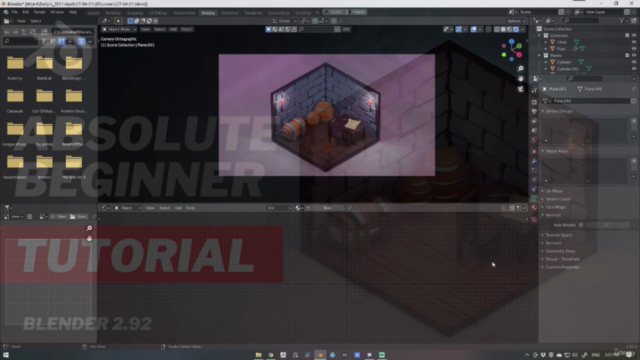
Task: Click the New button in the image editor
Action: [x=59, y=217]
